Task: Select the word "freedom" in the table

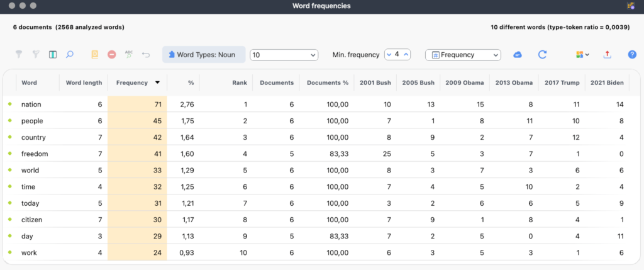Action: tap(35, 154)
